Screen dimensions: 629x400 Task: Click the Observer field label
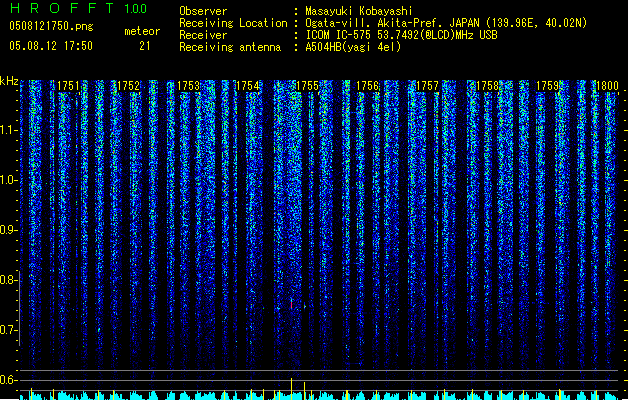click(203, 11)
